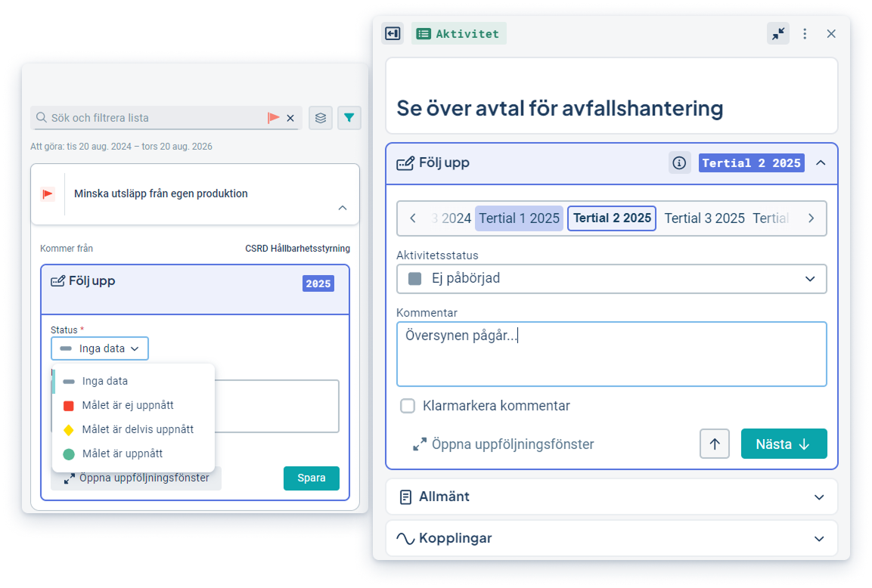The height and width of the screenshot is (588, 872).
Task: Minimize the activity panel with arrows icon
Action: point(778,34)
